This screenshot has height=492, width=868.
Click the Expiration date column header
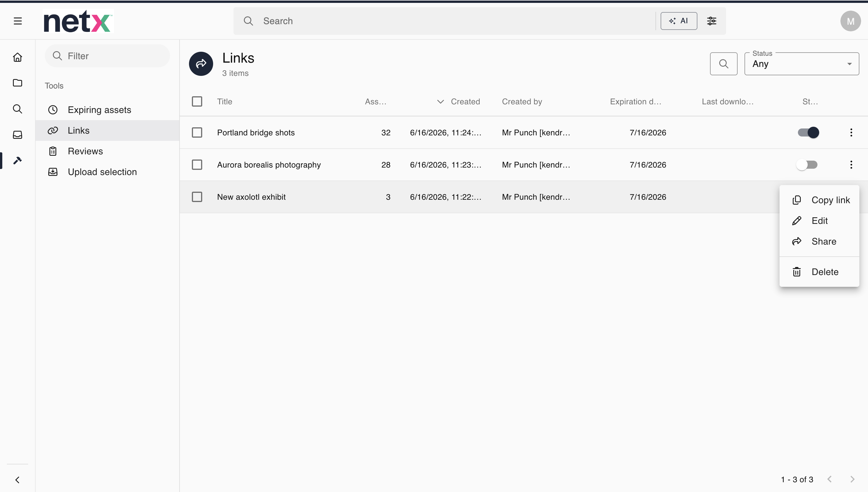click(636, 101)
